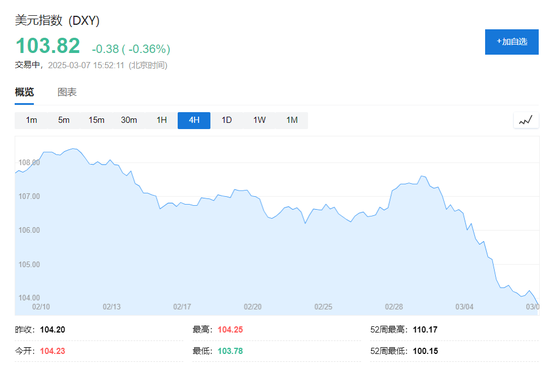Click the 108.00 y-axis price label
This screenshot has width=550, height=372.
coord(29,162)
